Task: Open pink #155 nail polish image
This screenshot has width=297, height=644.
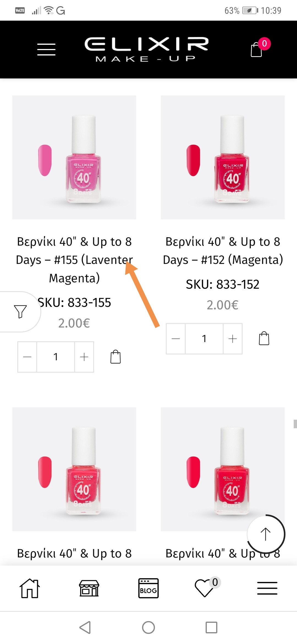Action: (74, 157)
